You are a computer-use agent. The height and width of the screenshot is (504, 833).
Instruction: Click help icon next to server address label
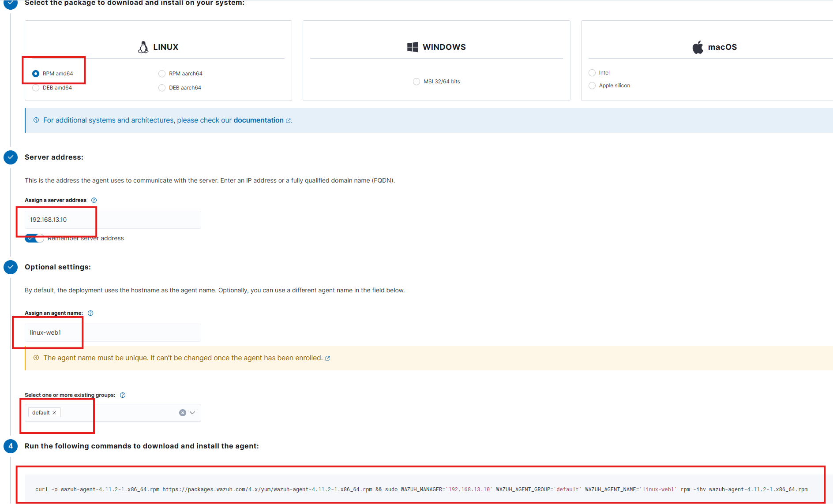click(x=94, y=200)
